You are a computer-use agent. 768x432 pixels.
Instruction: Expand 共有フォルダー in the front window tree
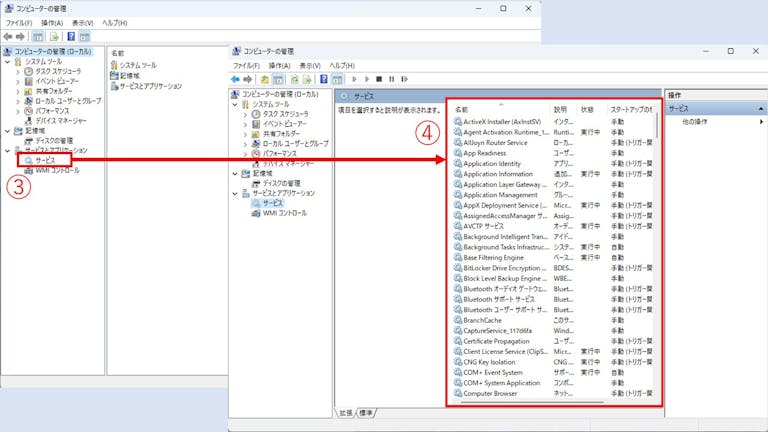(245, 134)
